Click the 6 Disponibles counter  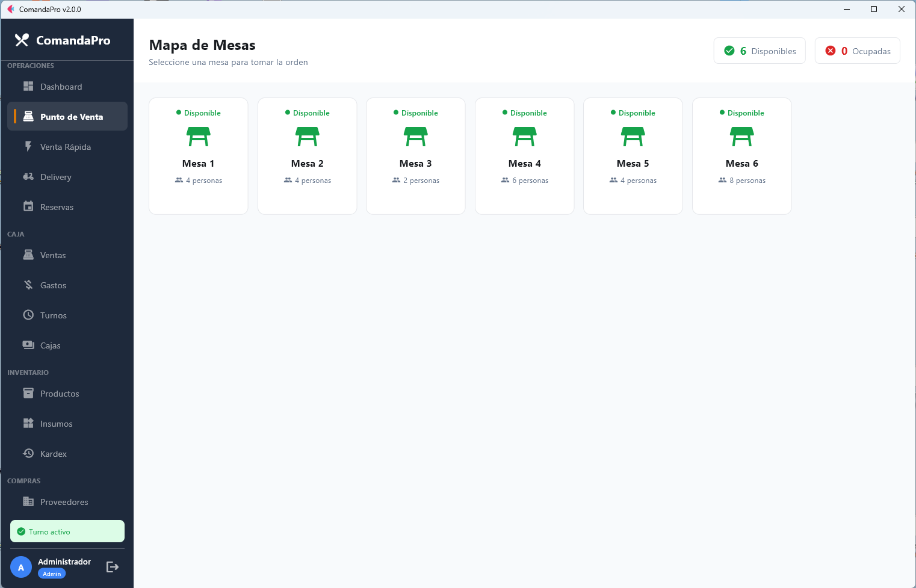[x=760, y=51]
